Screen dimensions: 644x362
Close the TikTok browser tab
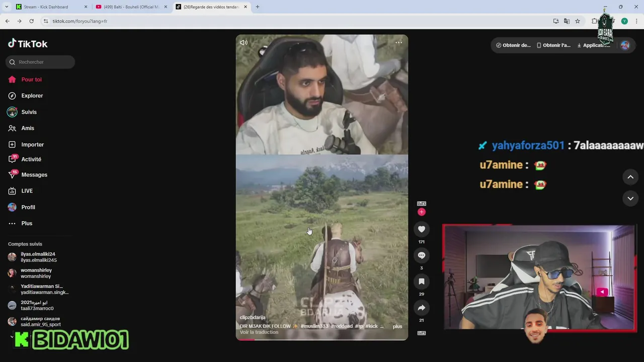246,7
